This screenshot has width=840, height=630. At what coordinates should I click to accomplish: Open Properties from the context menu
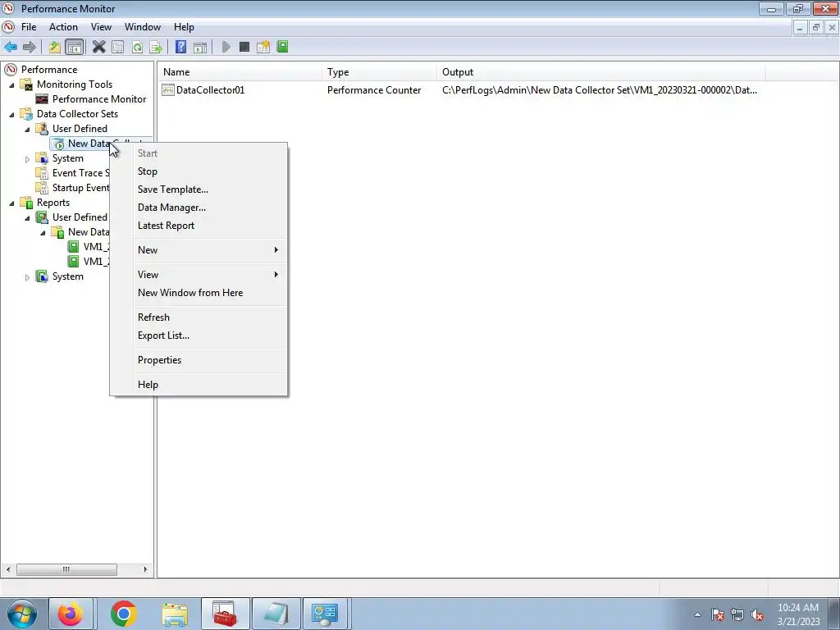pos(199,361)
